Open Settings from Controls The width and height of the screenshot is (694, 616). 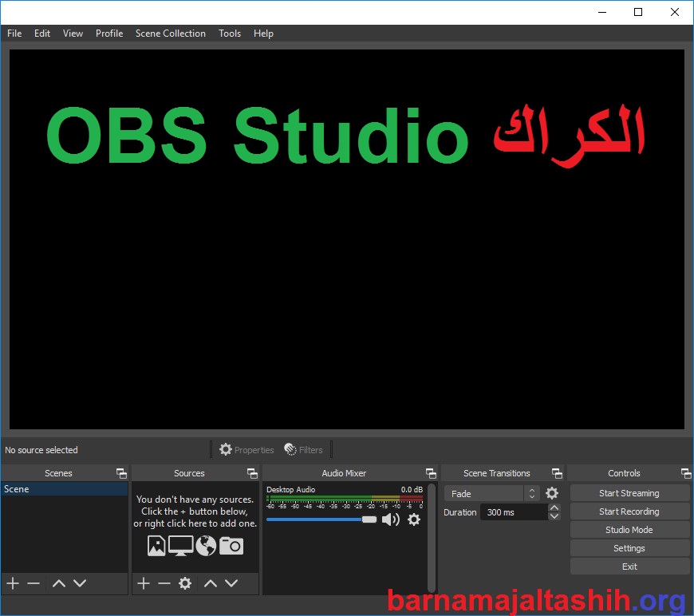click(629, 548)
